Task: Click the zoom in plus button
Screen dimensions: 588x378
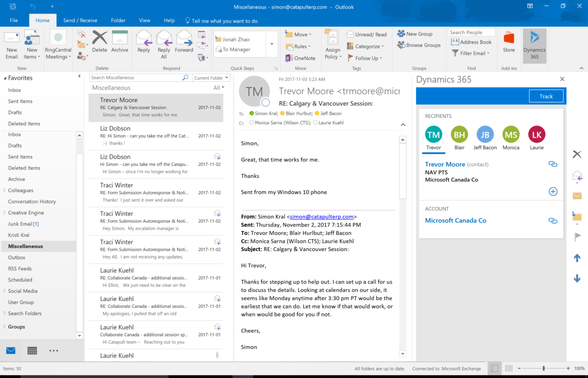Action: click(567, 368)
